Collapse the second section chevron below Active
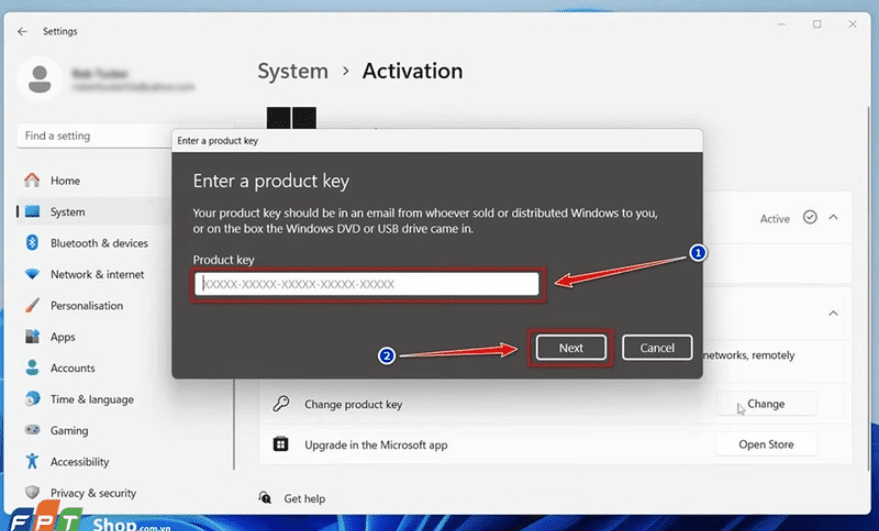879x531 pixels. click(833, 313)
